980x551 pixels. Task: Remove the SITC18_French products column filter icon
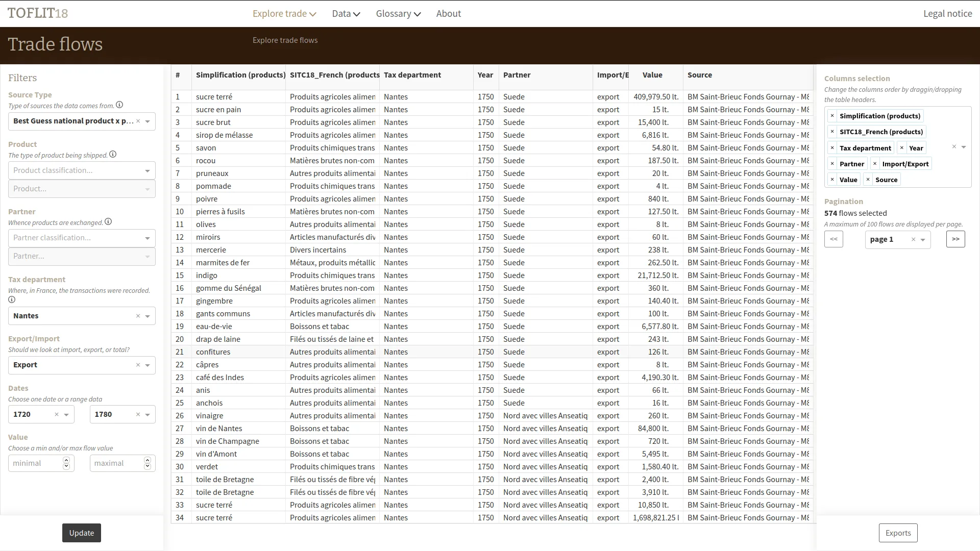(832, 131)
